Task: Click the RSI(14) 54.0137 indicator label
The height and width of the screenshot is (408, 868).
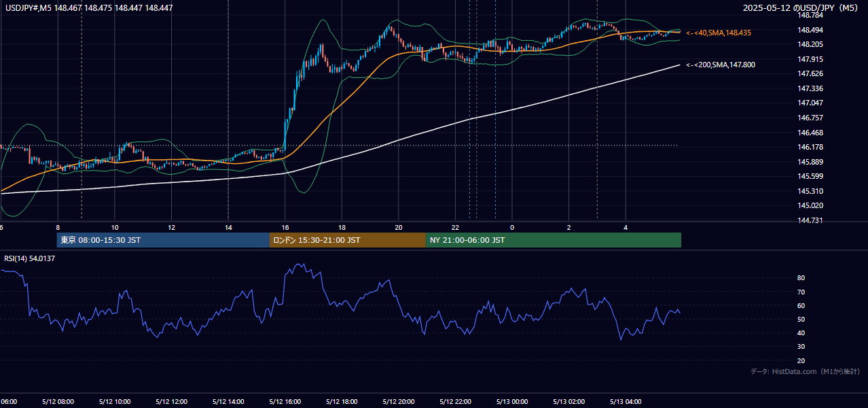Action: (29, 258)
